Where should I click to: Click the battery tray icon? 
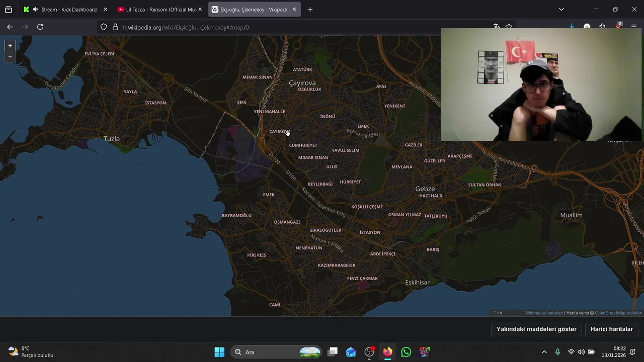(x=592, y=352)
